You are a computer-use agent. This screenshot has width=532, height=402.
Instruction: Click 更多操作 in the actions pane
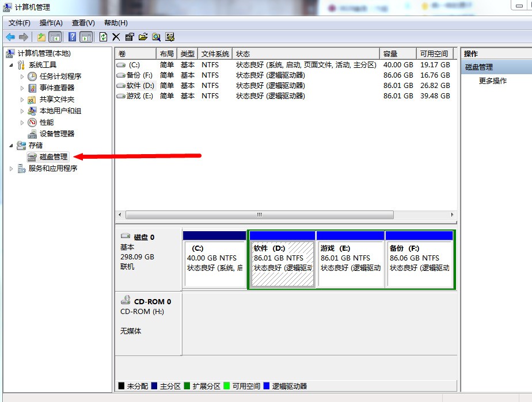tap(493, 81)
